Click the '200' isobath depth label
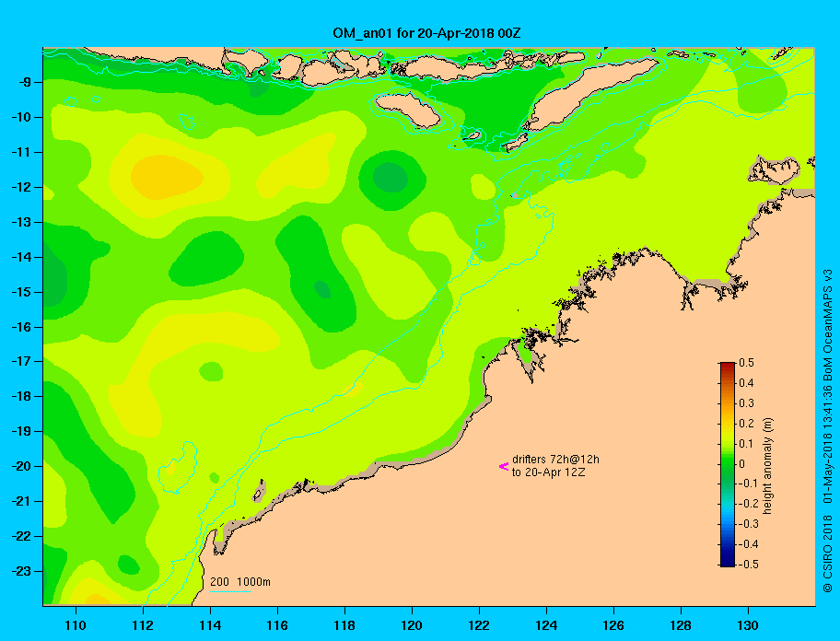Screen dimensions: 840x641 click(219, 582)
